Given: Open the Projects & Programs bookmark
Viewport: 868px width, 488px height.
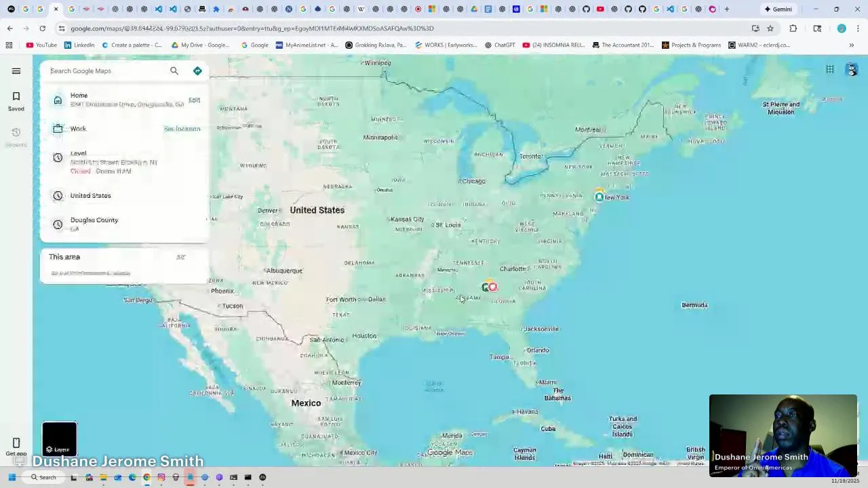Looking at the screenshot, I should (691, 45).
